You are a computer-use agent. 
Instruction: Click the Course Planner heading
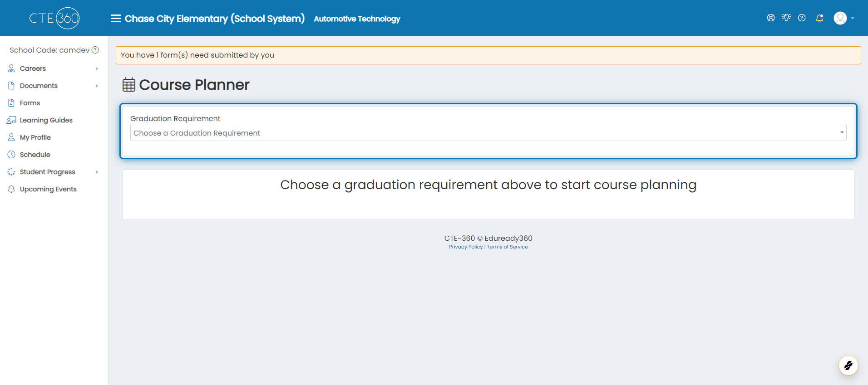[x=194, y=85]
